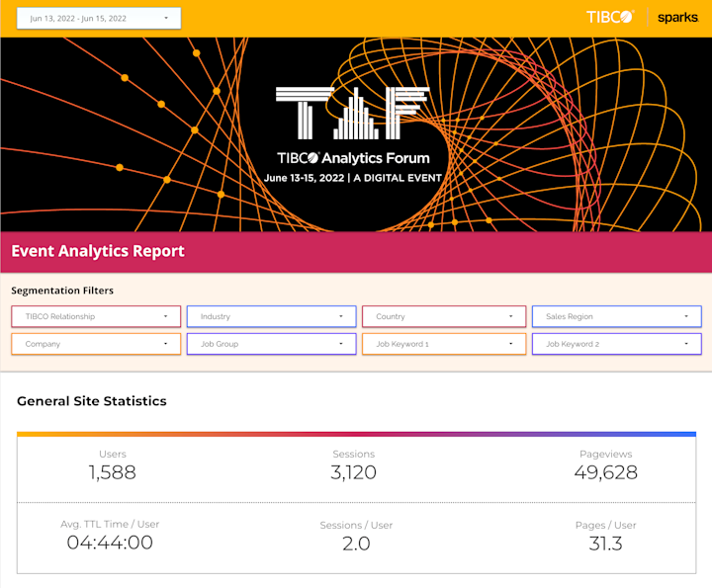The image size is (712, 588).
Task: Click the Sales Region dropdown arrow
Action: 686,316
